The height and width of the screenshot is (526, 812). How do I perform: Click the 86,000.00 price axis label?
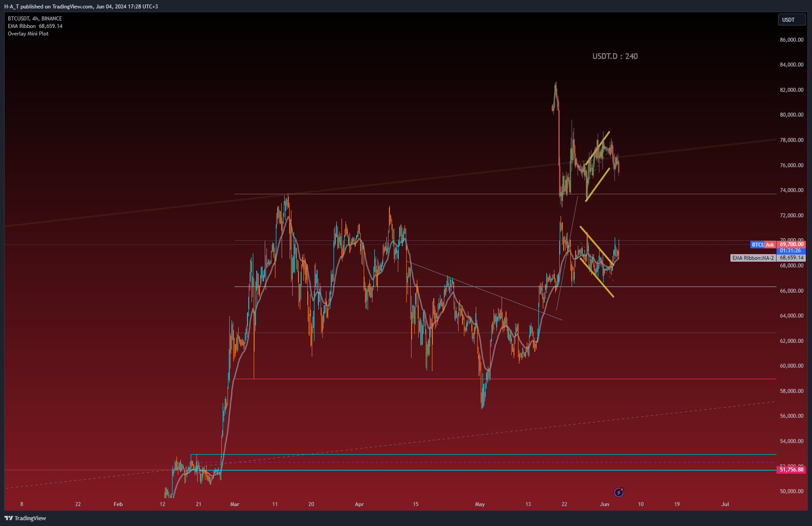tap(792, 40)
